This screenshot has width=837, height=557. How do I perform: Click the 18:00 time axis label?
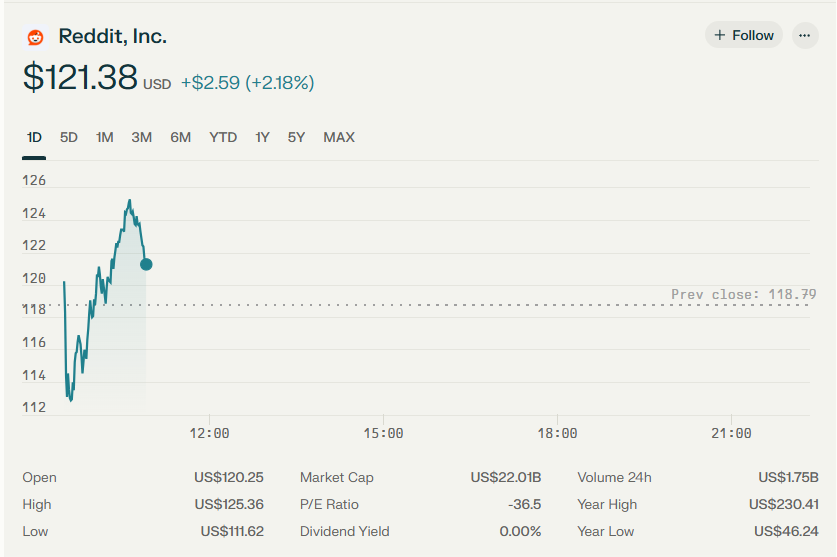[557, 433]
